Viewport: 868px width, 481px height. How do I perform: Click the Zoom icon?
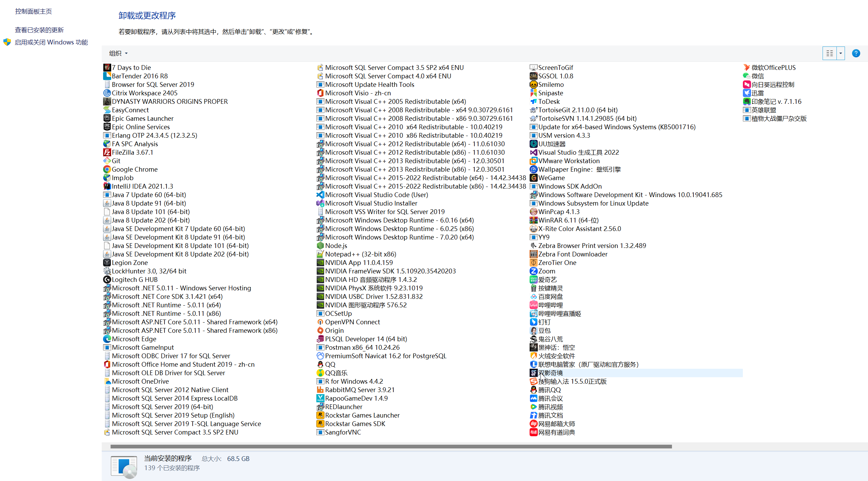pos(534,271)
